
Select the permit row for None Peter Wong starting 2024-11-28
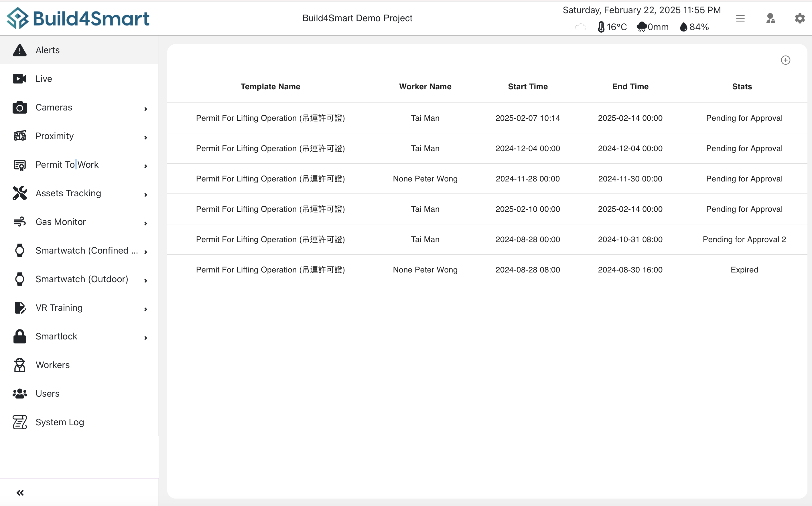425,178
